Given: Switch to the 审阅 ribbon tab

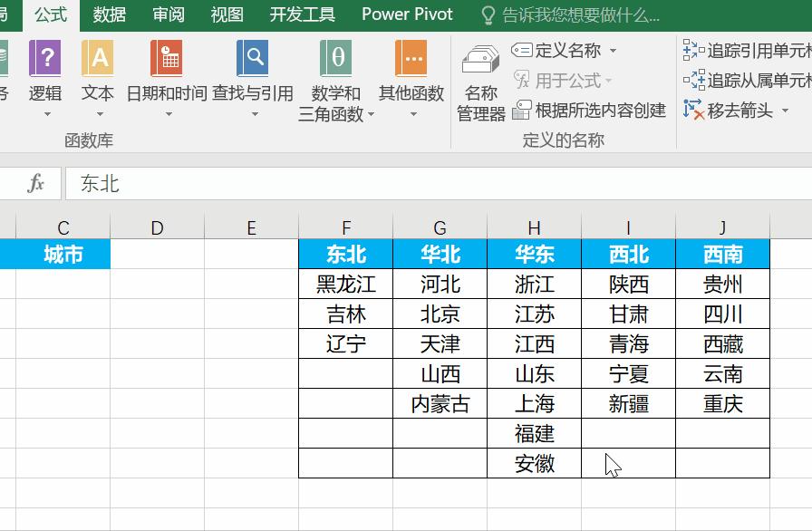Looking at the screenshot, I should 169,15.
